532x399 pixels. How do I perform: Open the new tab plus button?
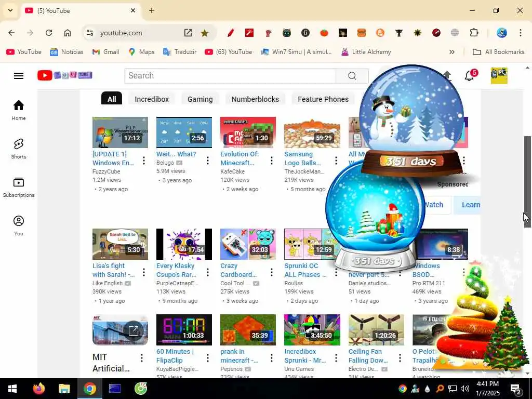pos(152,10)
